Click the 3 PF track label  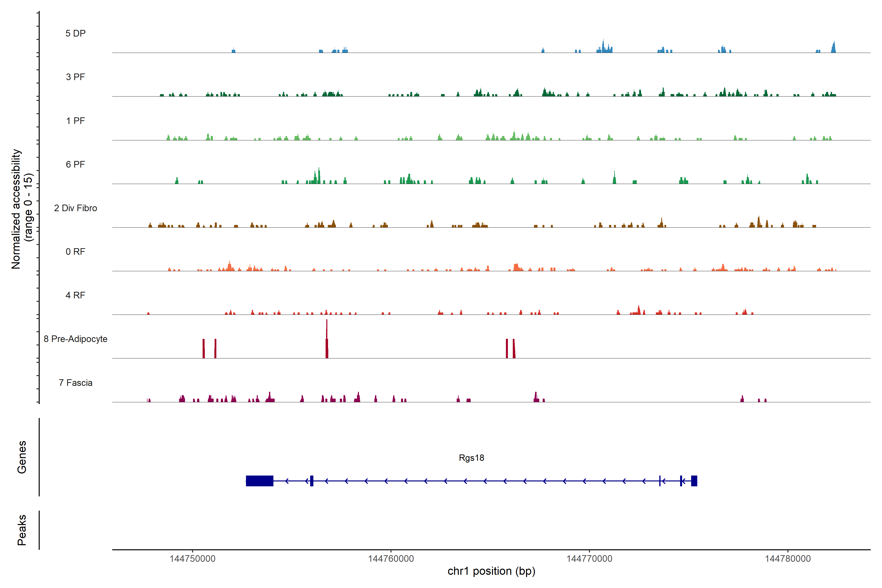pos(75,77)
